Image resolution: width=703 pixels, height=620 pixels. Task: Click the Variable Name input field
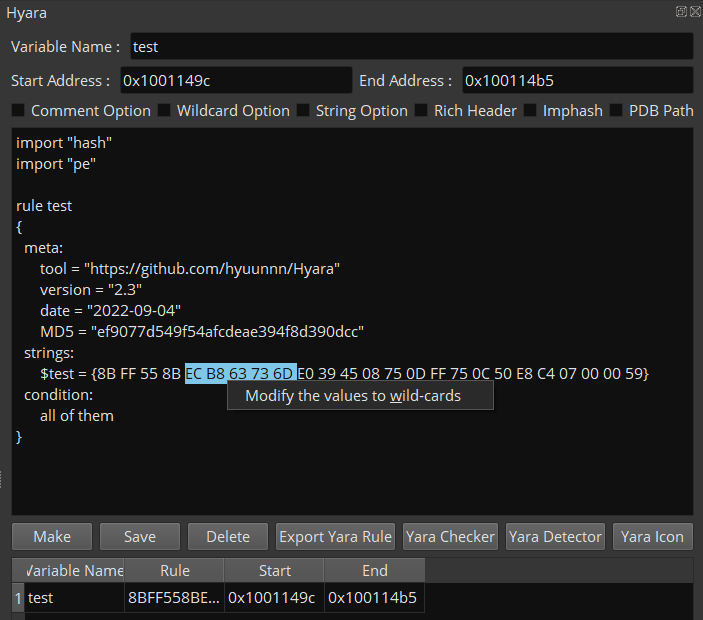(x=410, y=47)
